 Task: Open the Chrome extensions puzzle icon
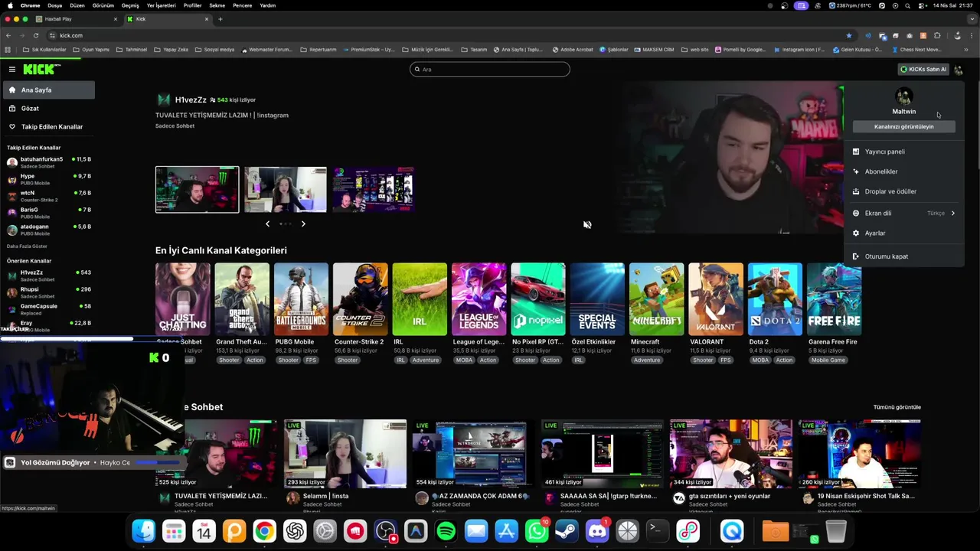[937, 35]
